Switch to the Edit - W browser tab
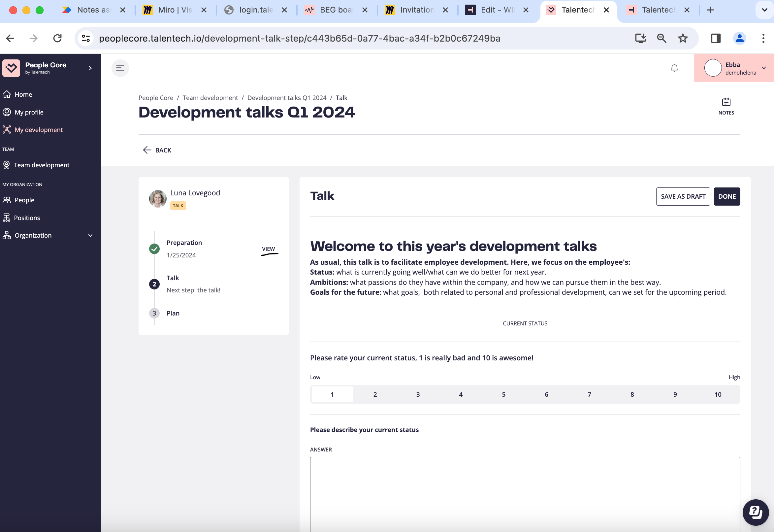 click(x=498, y=10)
